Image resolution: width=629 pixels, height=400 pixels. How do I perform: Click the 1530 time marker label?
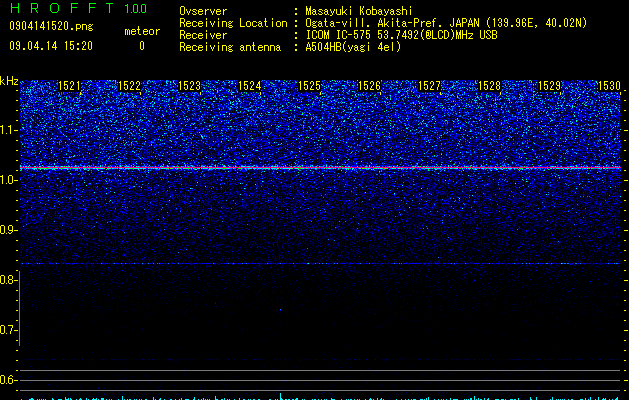coord(610,86)
